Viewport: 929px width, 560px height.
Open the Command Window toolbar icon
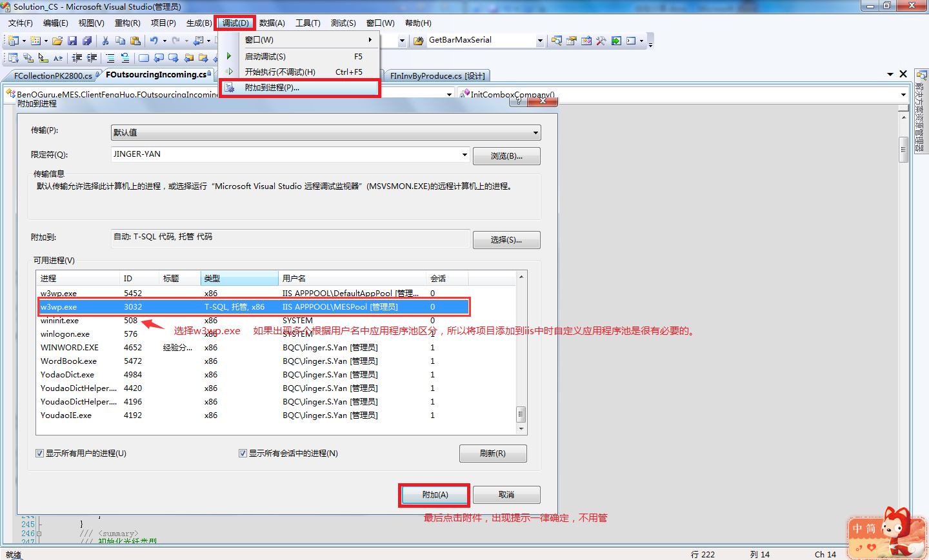[631, 41]
